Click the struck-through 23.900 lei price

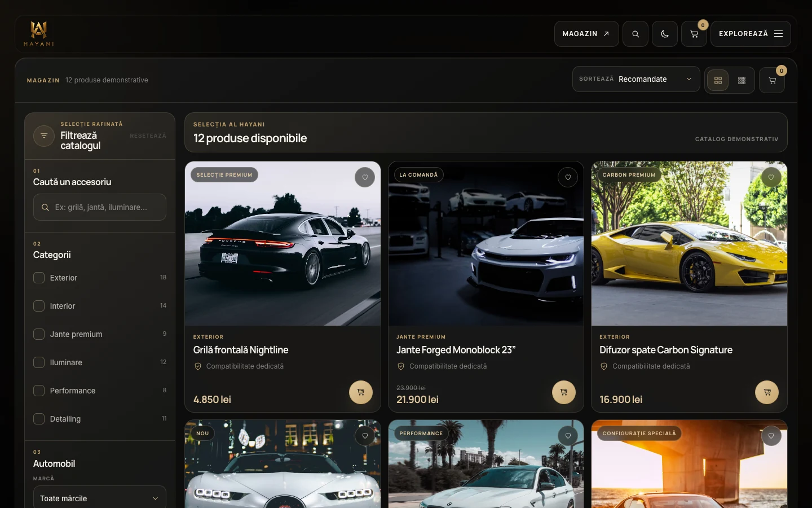[x=411, y=388]
